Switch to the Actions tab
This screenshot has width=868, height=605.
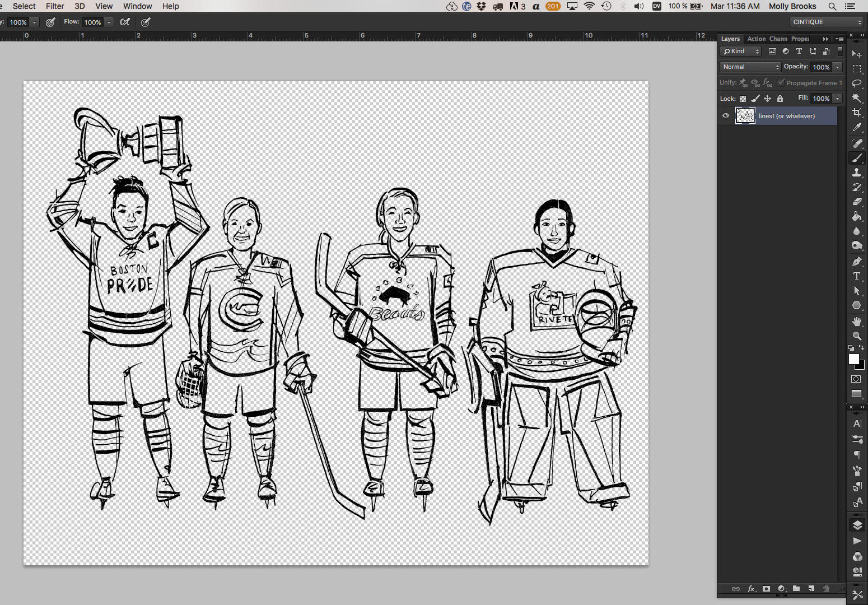[x=756, y=39]
